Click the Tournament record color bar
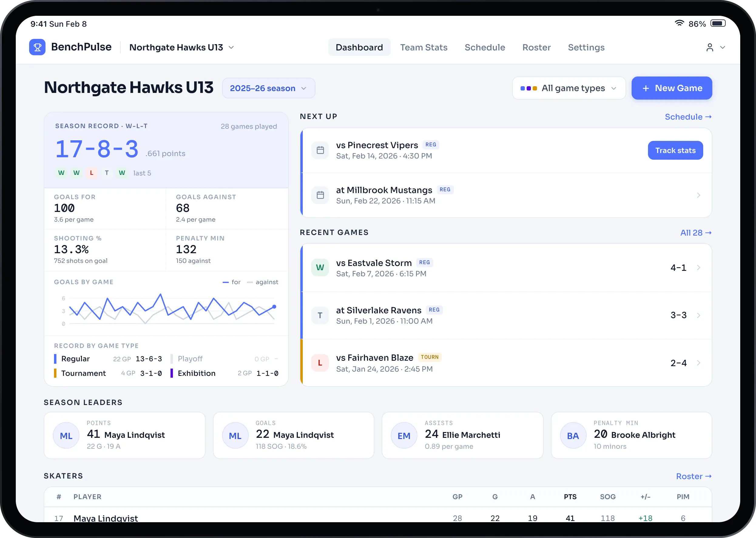 55,373
